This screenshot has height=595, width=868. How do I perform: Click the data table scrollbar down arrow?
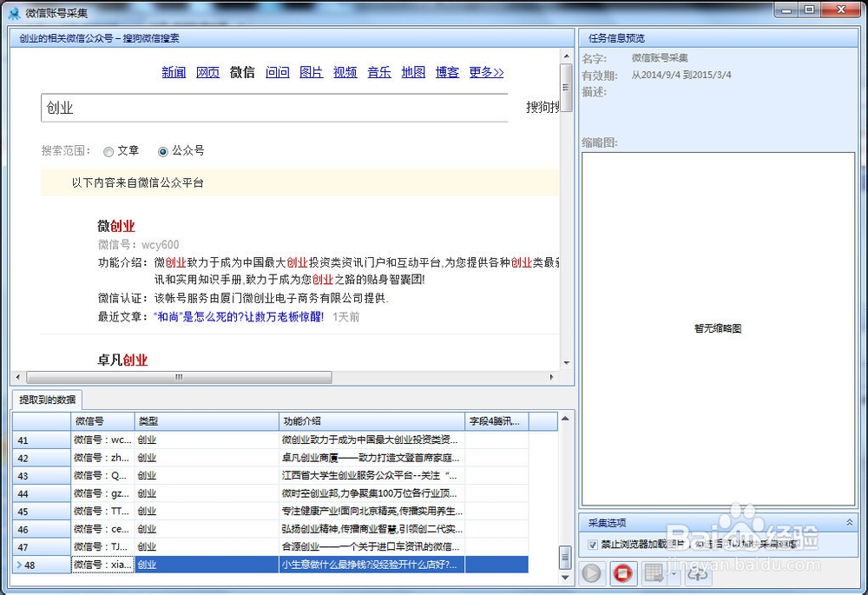[x=565, y=578]
